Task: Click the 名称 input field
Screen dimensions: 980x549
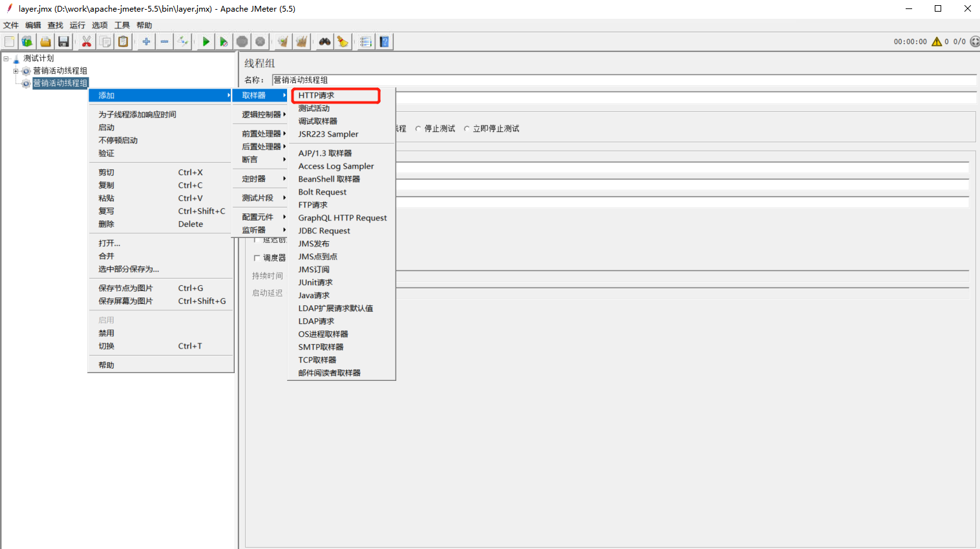Action: click(624, 80)
